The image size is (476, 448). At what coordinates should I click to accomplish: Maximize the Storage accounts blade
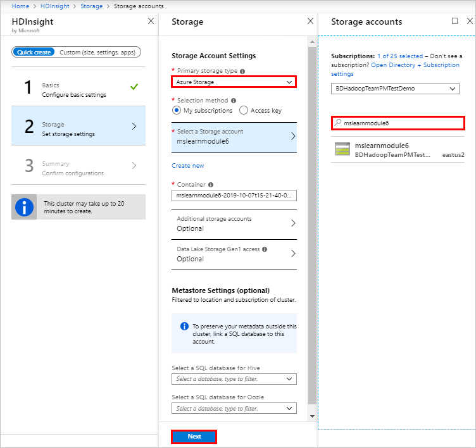pyautogui.click(x=454, y=21)
